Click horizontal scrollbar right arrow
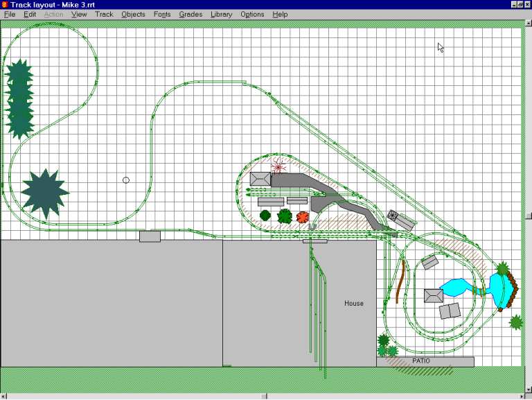 [x=522, y=397]
